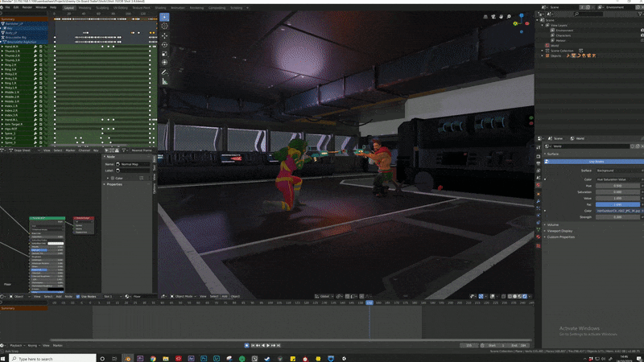The width and height of the screenshot is (644, 362).
Task: Open the File menu
Action: 8,7
